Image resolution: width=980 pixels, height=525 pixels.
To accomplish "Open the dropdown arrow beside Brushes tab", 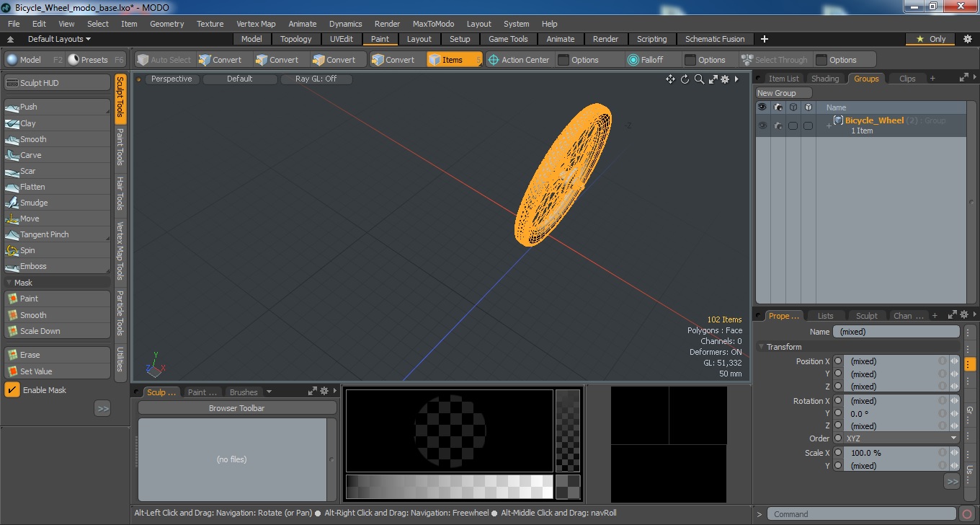I will click(269, 392).
